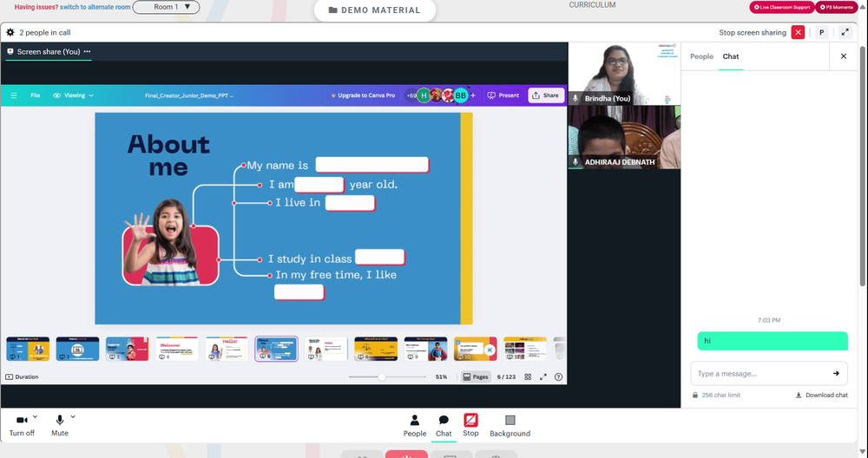Open the call settings gear icon

10,33
